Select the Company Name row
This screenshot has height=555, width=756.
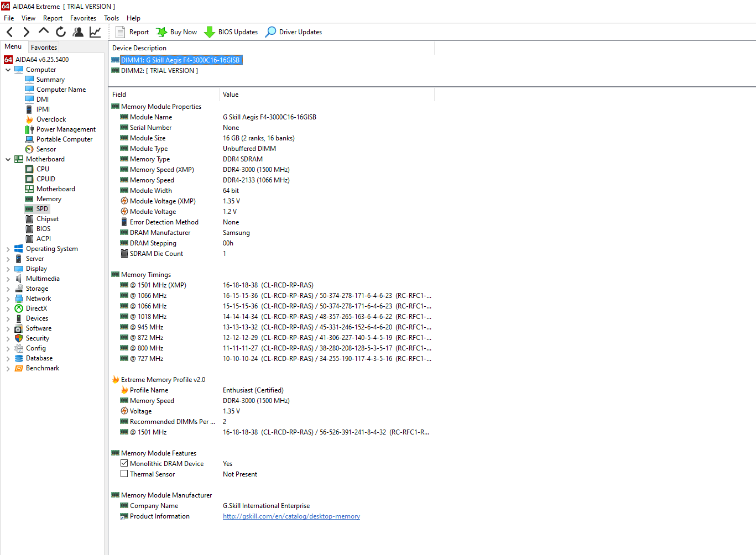pos(272,506)
